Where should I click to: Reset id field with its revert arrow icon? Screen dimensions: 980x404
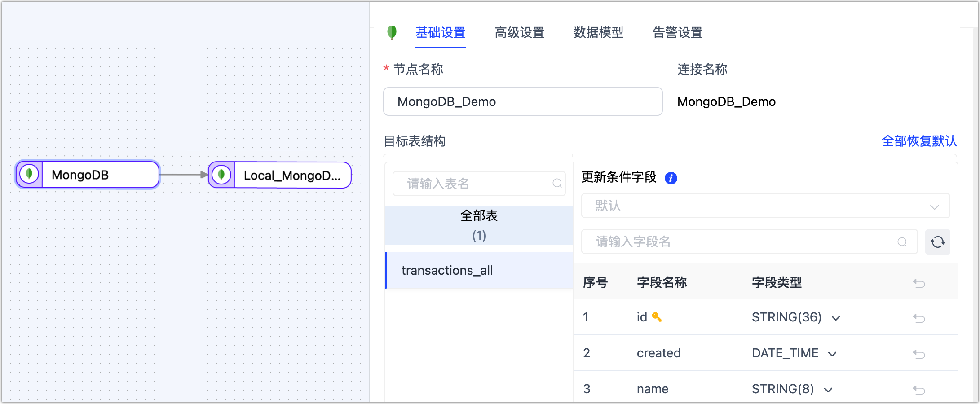pyautogui.click(x=919, y=317)
